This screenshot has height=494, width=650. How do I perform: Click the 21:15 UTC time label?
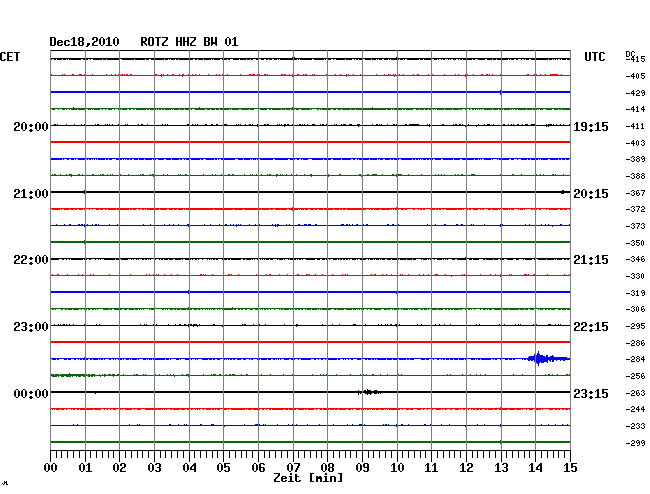tap(591, 260)
